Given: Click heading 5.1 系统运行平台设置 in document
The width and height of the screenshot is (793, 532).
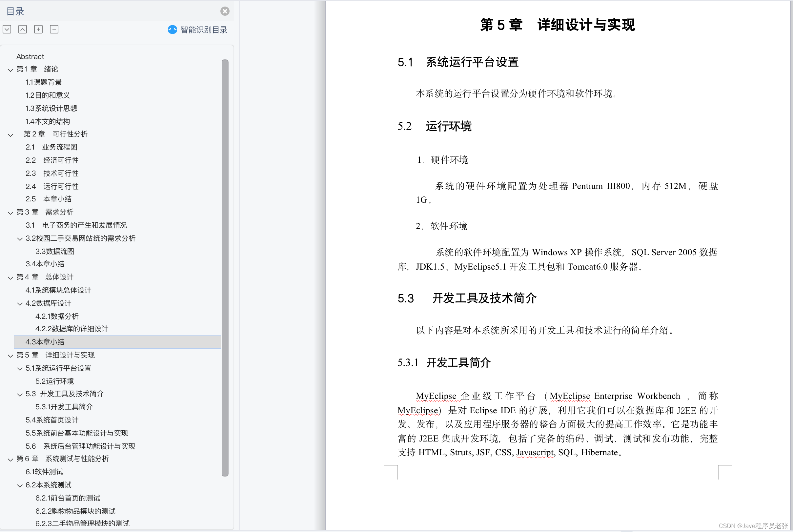Looking at the screenshot, I should tap(458, 62).
